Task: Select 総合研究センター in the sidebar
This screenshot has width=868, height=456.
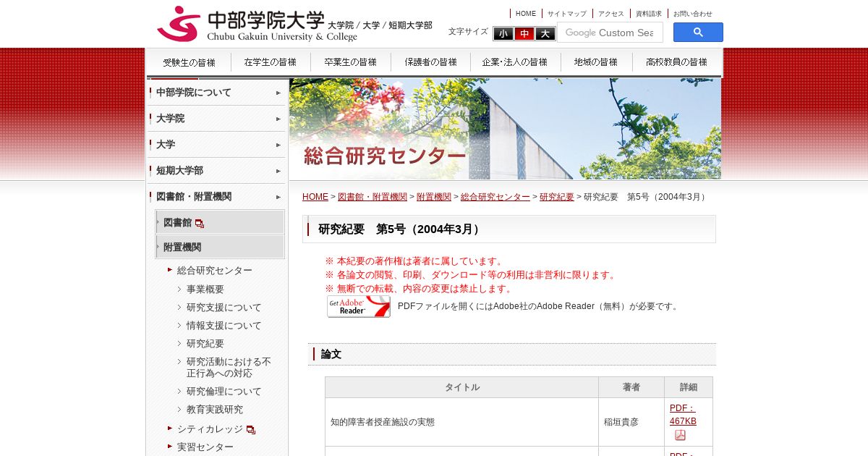Action: [215, 270]
